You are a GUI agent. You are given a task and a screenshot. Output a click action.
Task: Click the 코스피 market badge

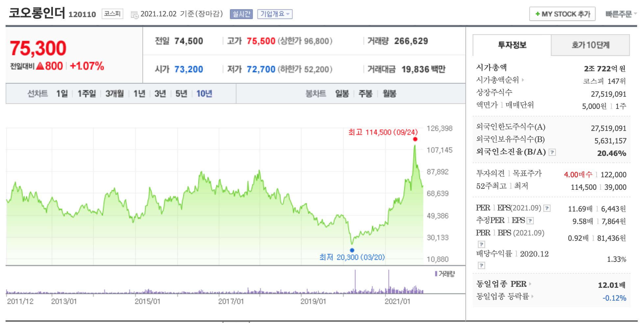112,14
